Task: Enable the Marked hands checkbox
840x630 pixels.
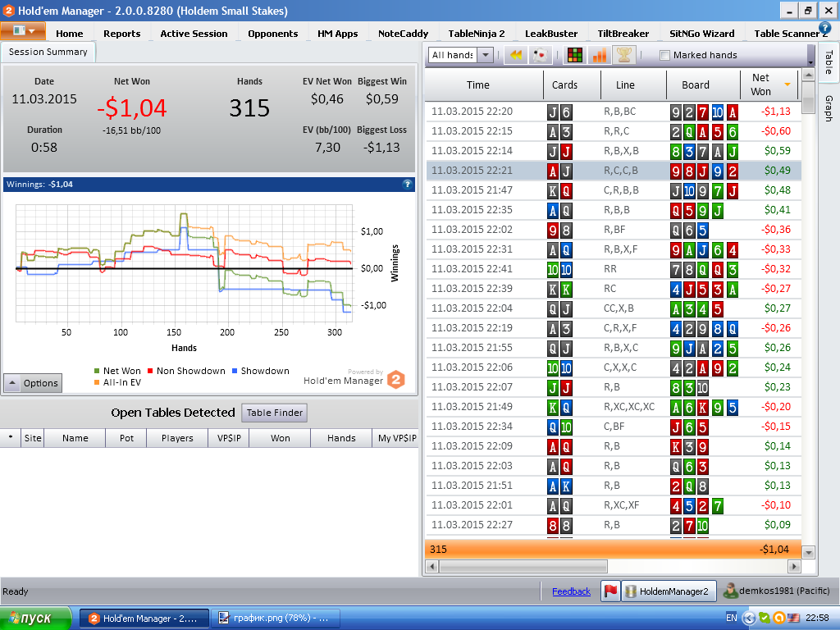Action: [664, 55]
